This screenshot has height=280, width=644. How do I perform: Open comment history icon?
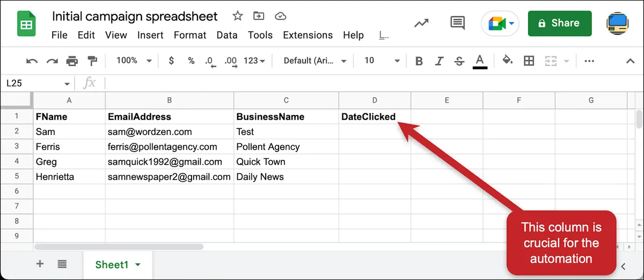[457, 23]
